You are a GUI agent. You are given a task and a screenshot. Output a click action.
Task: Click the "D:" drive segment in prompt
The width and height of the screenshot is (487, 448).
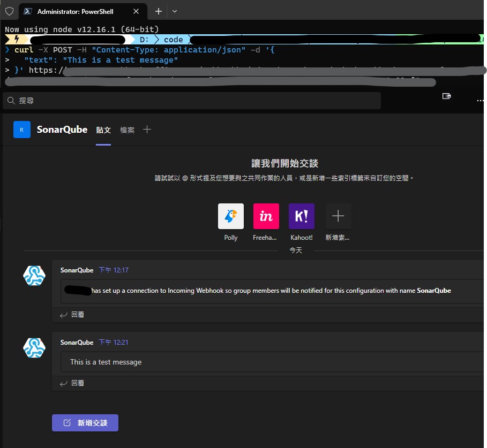click(144, 40)
